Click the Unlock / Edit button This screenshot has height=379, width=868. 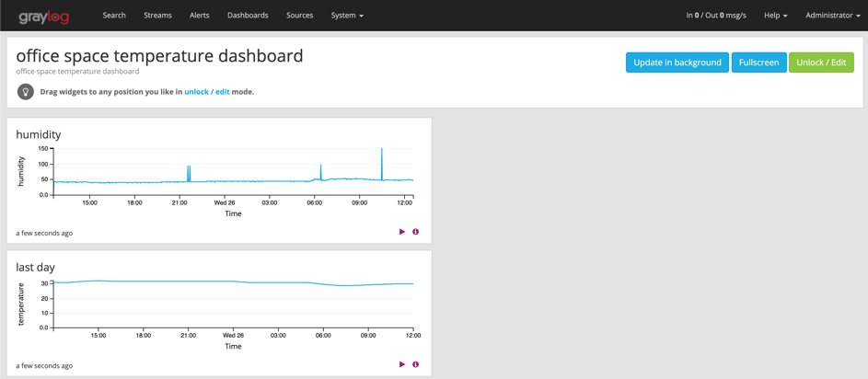821,63
